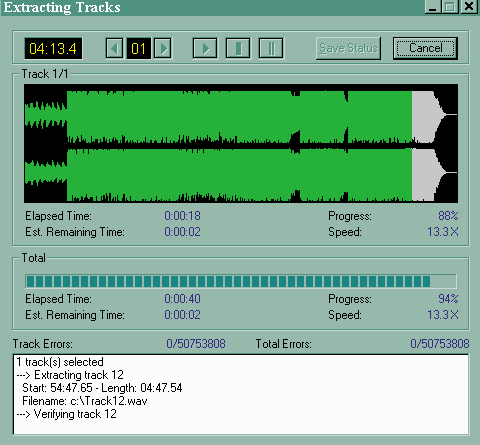Click the 'Verifying track 12' log entry
Screen dimensions: 480x445
point(67,414)
